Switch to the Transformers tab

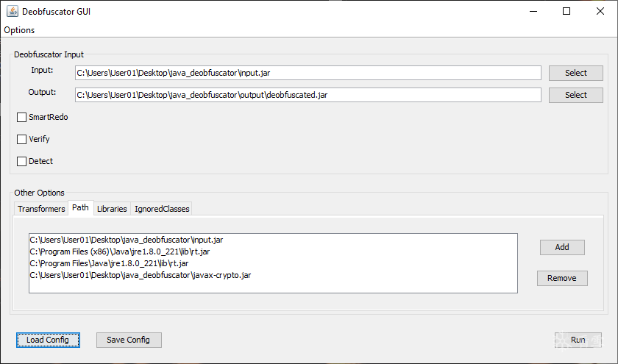(41, 209)
